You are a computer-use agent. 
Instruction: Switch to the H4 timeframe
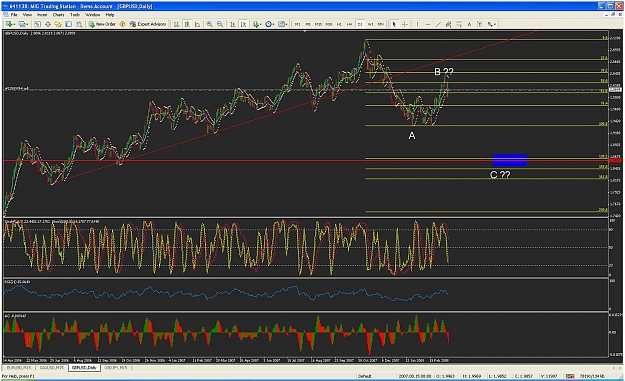coord(350,24)
